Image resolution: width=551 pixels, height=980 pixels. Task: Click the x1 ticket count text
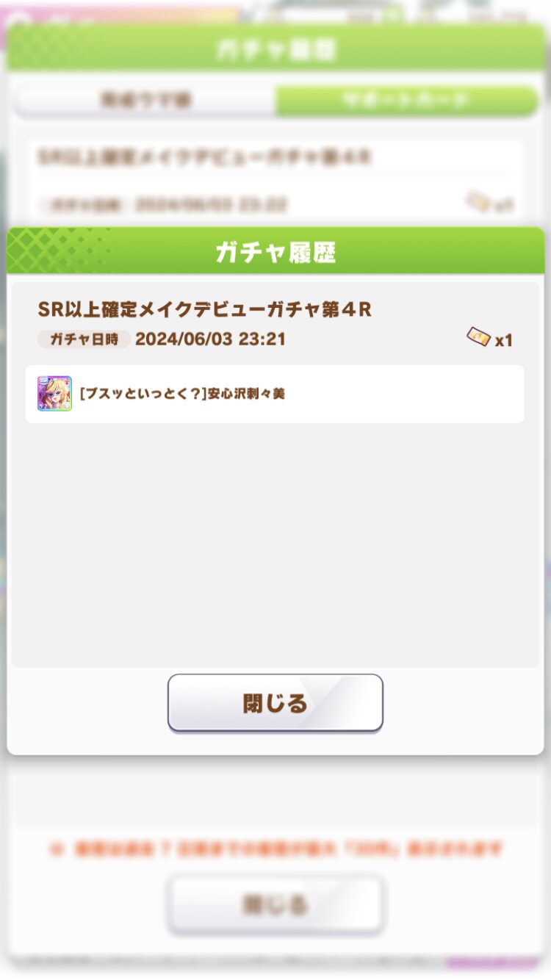[503, 340]
